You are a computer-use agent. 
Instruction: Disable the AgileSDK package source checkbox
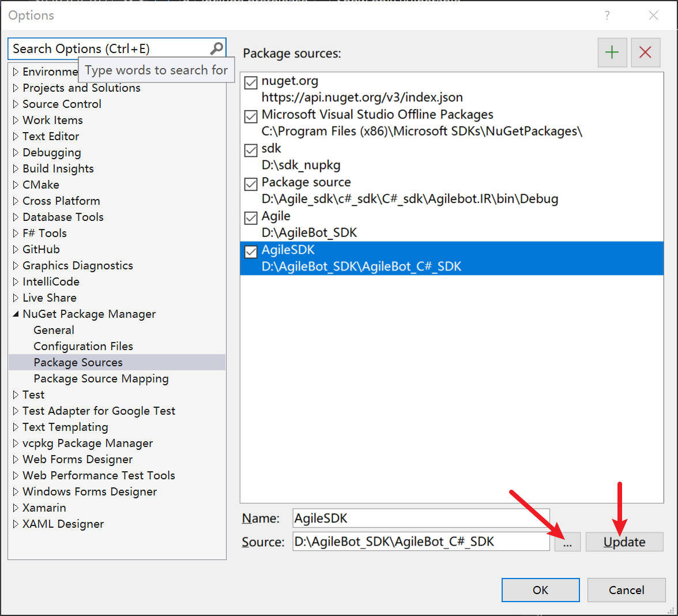[251, 252]
